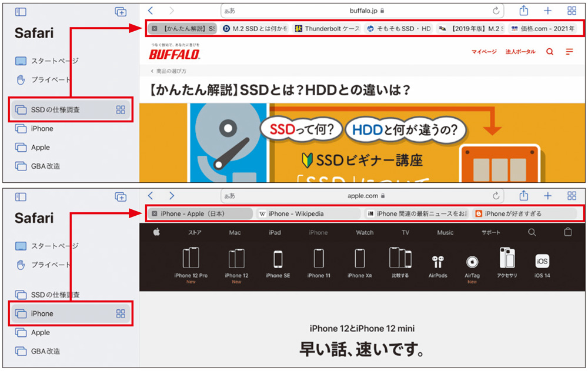Show the tab overview grid
This screenshot has height=371, width=588.
pos(571,11)
